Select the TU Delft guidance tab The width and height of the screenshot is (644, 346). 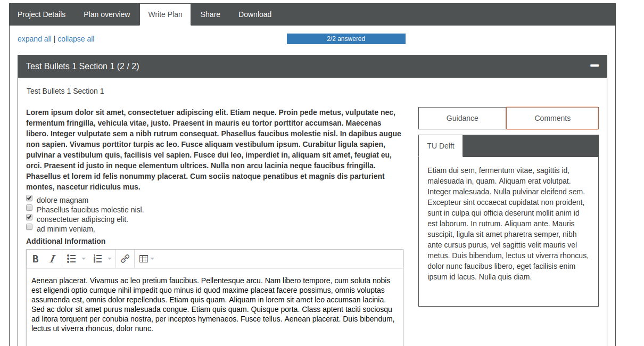pyautogui.click(x=441, y=145)
